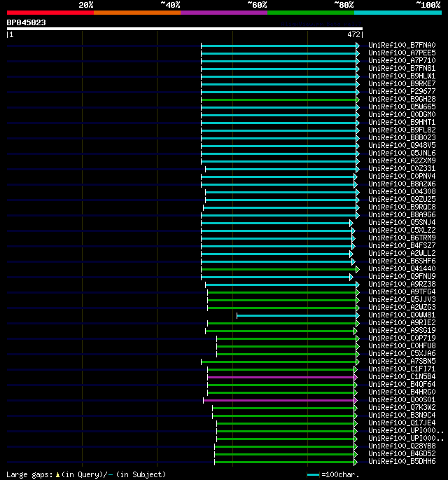Screen dimensions: 448x480
Task: Select hit UniRef100_B9HMT1
Action: (x=402, y=122)
